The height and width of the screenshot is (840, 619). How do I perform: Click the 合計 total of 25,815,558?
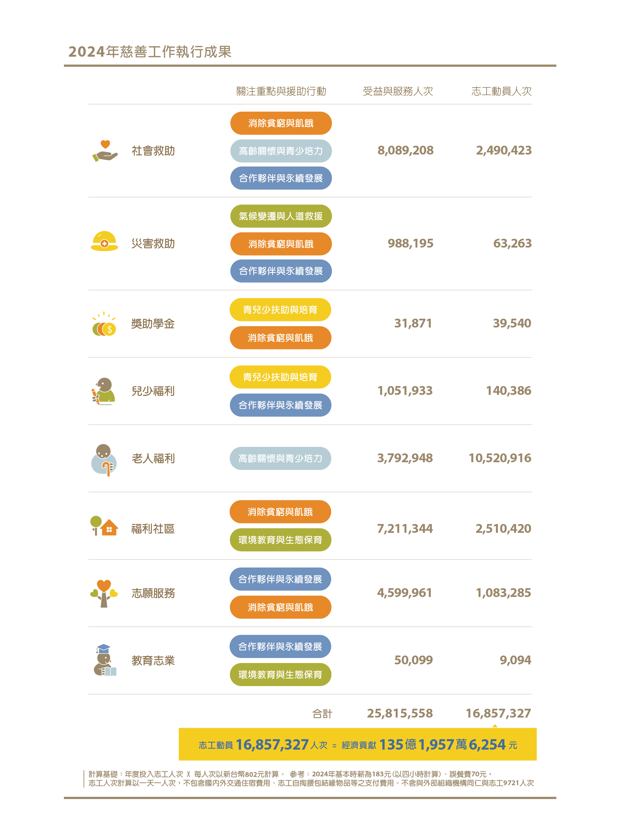pyautogui.click(x=400, y=713)
